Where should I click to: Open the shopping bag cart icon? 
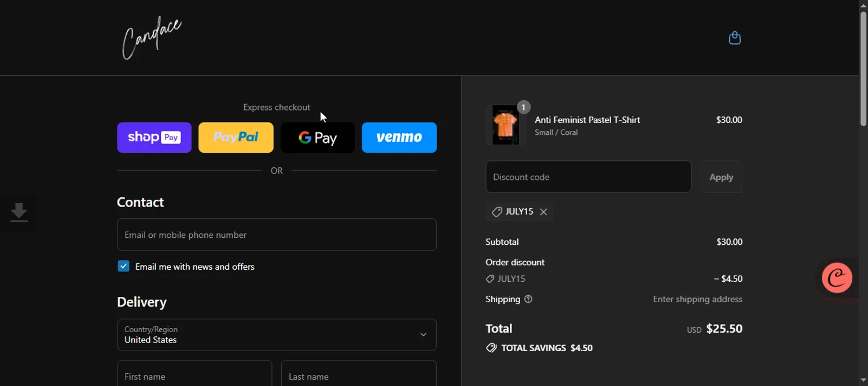pyautogui.click(x=734, y=38)
